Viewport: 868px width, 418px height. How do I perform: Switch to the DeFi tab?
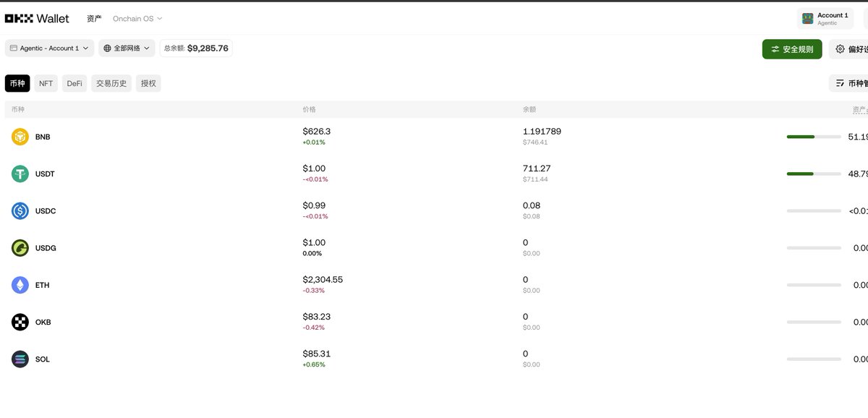75,83
